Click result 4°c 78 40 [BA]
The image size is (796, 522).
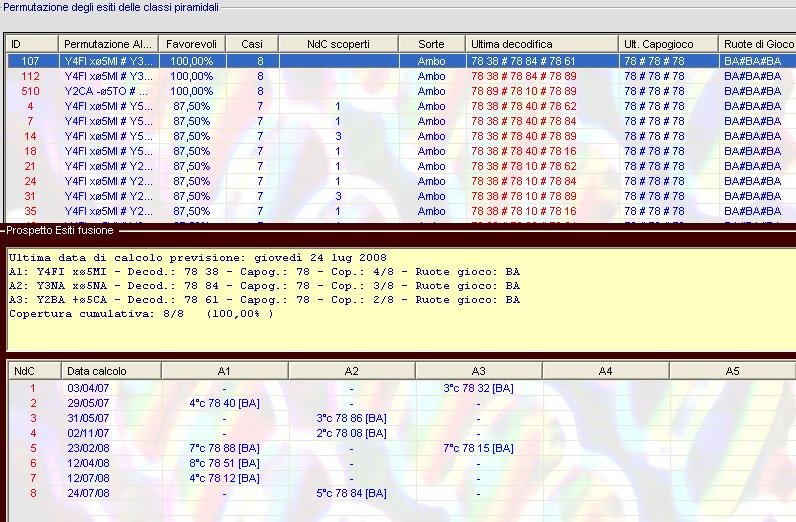[224, 403]
